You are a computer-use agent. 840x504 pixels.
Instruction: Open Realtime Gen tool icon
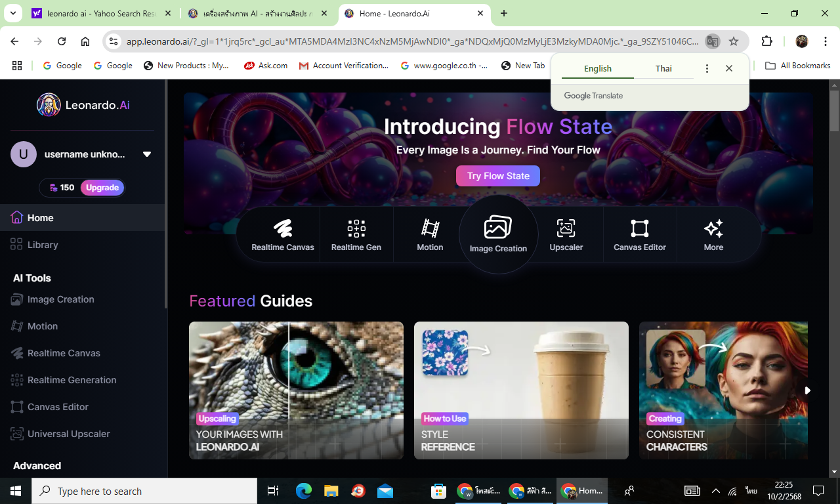[x=356, y=235]
